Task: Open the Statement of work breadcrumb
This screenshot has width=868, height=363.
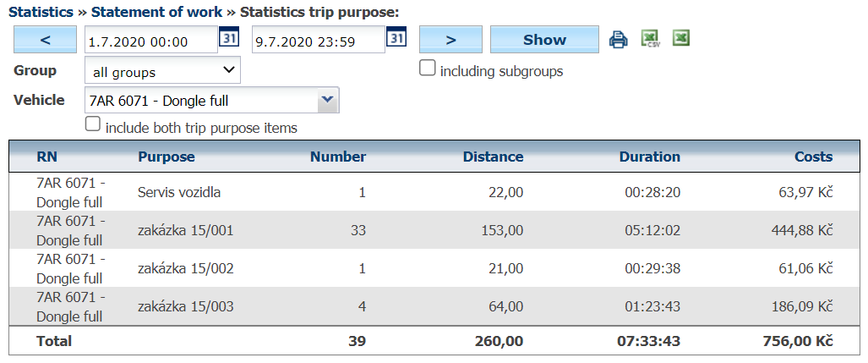Action: coord(156,12)
